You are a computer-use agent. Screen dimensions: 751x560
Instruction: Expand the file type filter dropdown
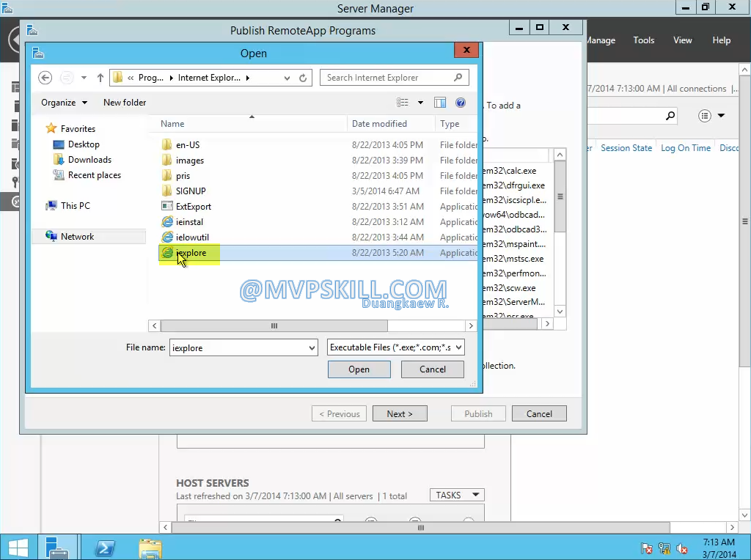point(395,347)
